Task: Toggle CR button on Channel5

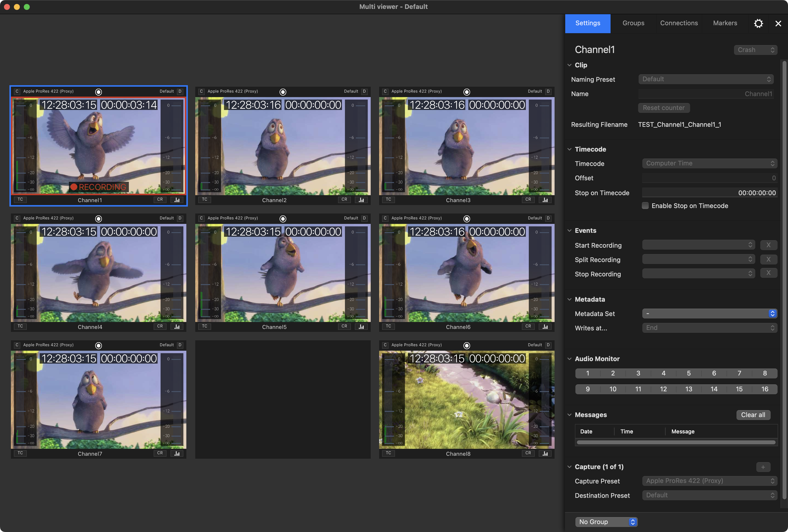Action: [x=344, y=326]
